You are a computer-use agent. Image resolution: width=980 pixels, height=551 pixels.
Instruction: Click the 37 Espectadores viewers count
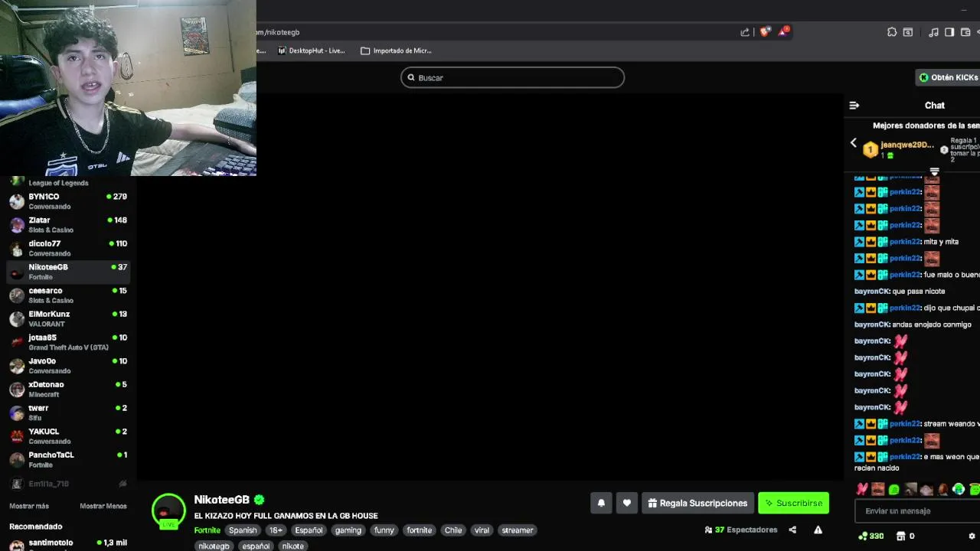click(x=740, y=530)
